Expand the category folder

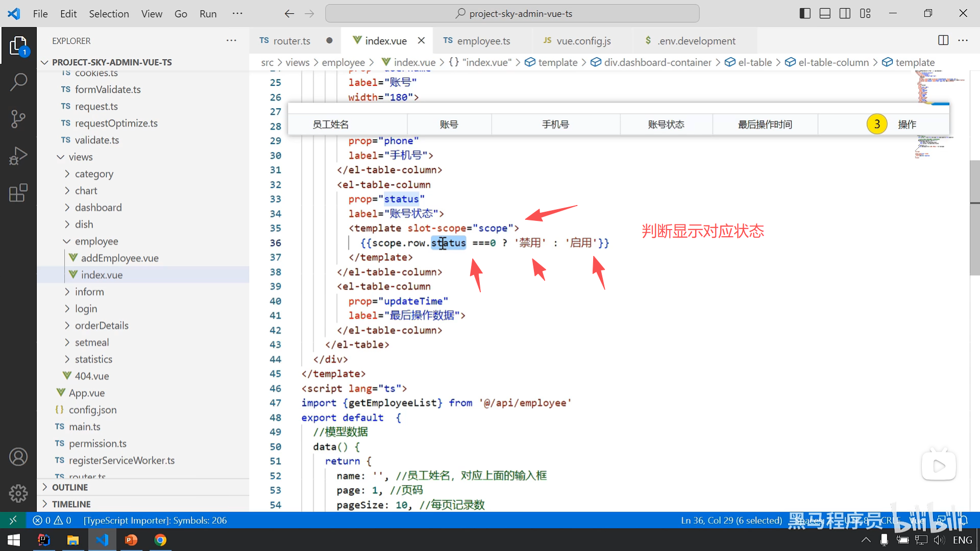coord(94,173)
